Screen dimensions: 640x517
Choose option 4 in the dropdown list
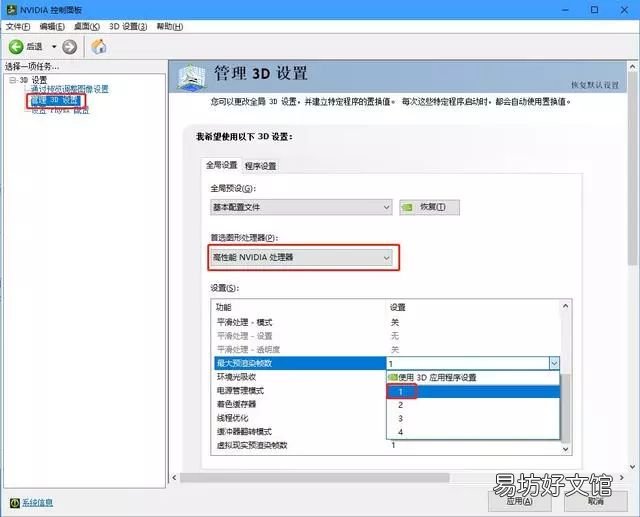[x=473, y=432]
